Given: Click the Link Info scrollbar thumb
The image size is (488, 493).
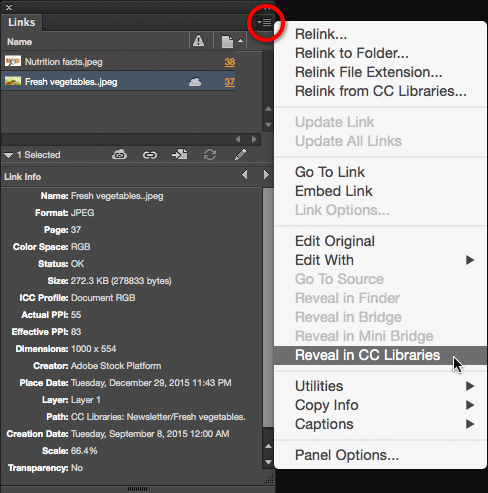Looking at the screenshot, I should click(268, 307).
